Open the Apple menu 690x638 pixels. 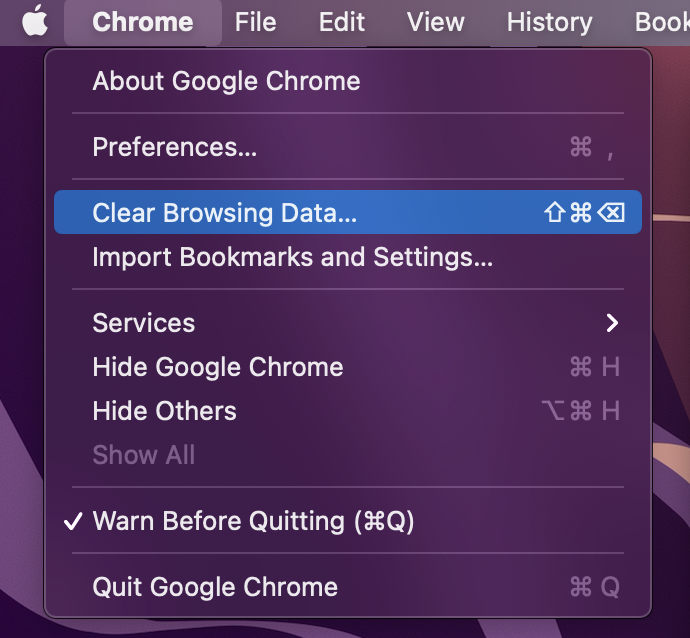(x=35, y=21)
